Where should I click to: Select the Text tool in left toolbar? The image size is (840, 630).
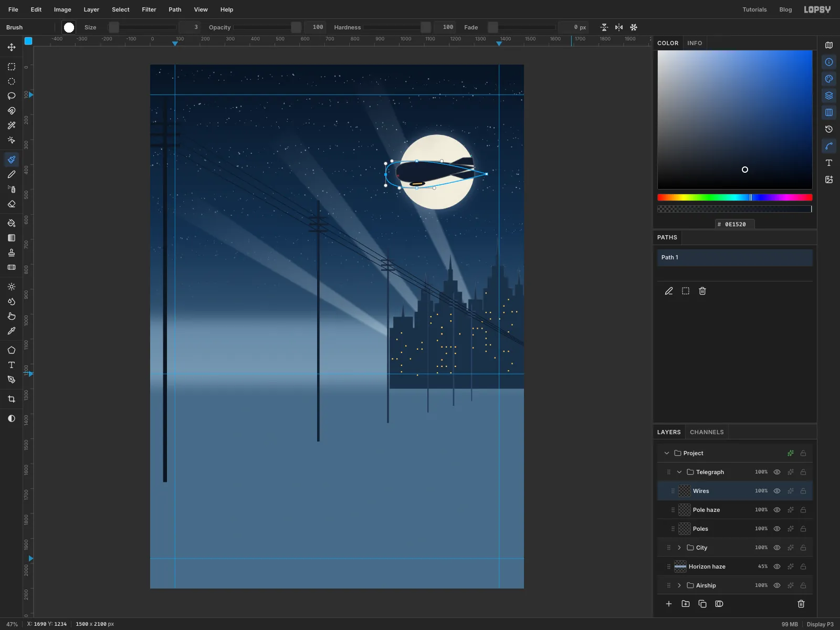point(12,365)
